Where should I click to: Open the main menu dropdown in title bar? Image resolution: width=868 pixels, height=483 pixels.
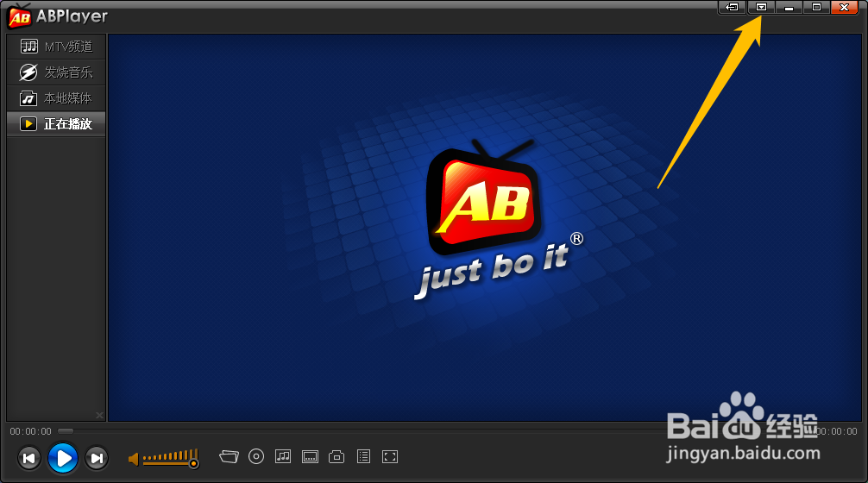[761, 7]
